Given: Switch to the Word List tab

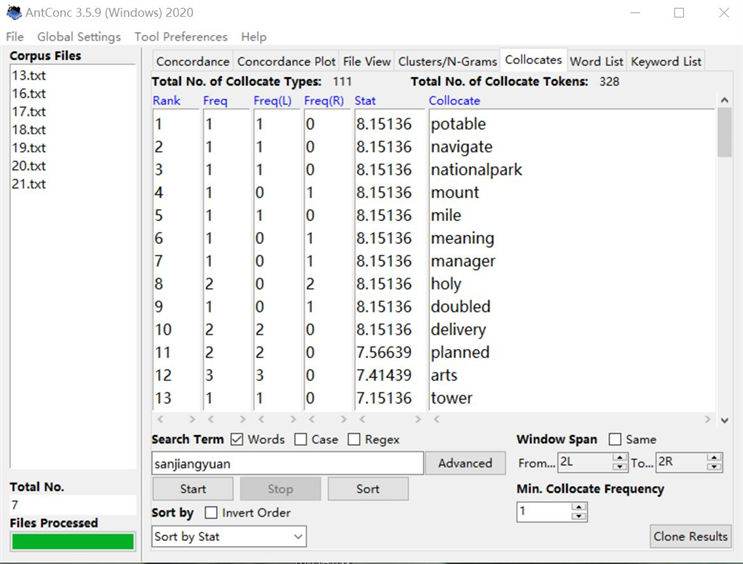Looking at the screenshot, I should pos(596,62).
